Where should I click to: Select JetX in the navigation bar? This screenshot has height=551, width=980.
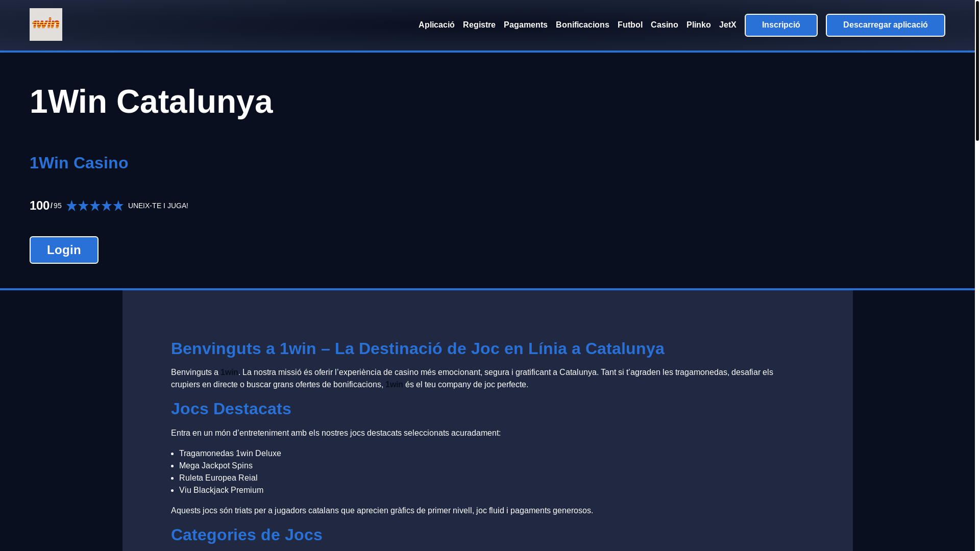coord(728,25)
